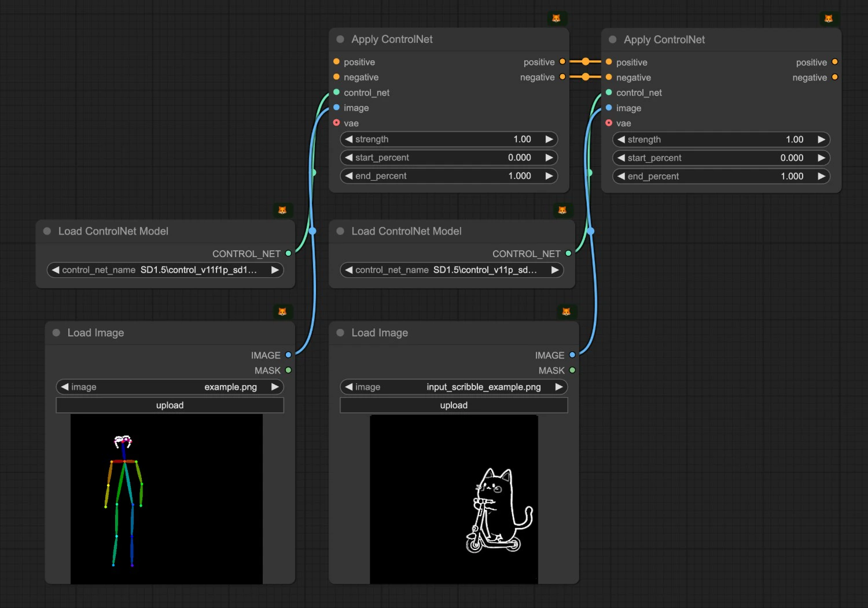Decrease end_percent on the left Apply ControlNet node
The image size is (868, 608).
pos(348,176)
